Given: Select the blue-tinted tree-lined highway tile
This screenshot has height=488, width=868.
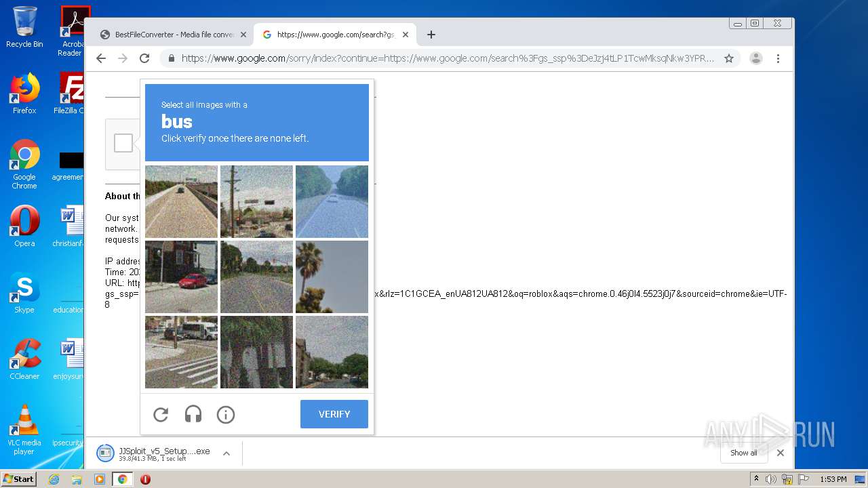Looking at the screenshot, I should tap(332, 201).
